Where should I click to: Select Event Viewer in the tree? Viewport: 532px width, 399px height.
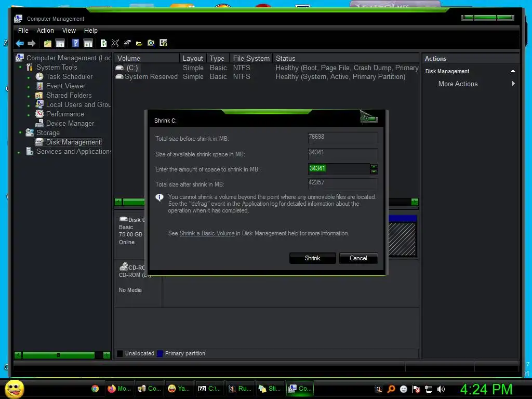tap(66, 86)
